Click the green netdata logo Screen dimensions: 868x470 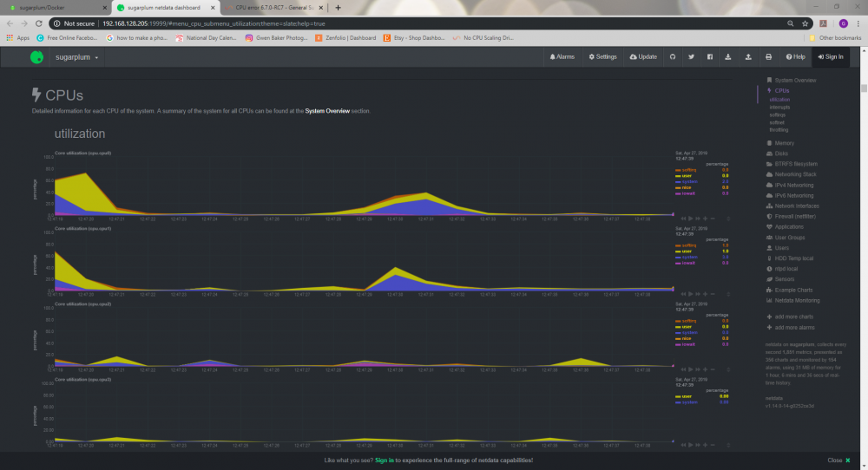pyautogui.click(x=36, y=57)
